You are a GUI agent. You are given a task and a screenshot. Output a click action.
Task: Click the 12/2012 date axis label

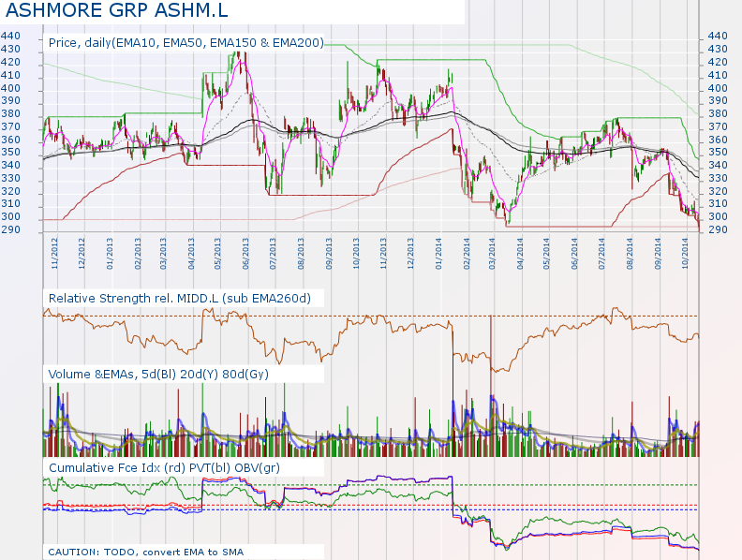(82, 254)
